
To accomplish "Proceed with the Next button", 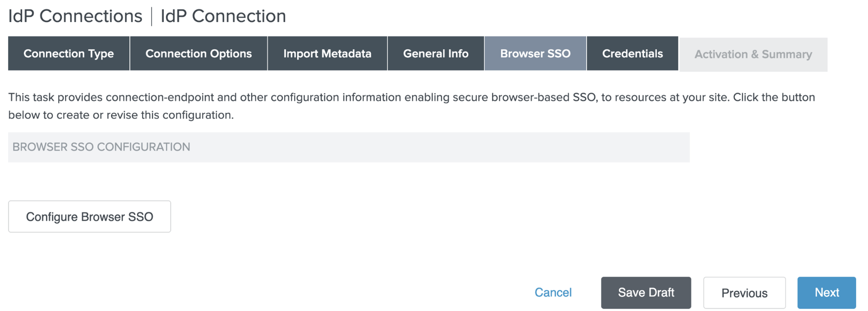I will click(x=826, y=293).
